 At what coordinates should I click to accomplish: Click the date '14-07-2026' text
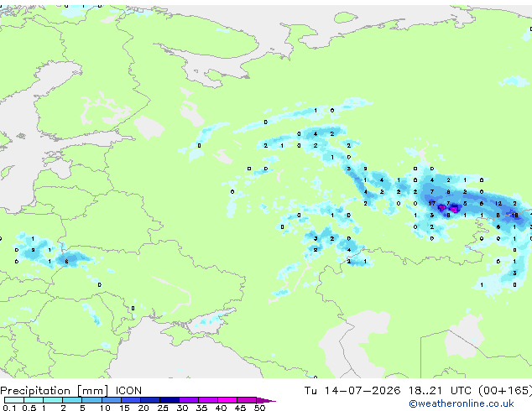[362, 391]
